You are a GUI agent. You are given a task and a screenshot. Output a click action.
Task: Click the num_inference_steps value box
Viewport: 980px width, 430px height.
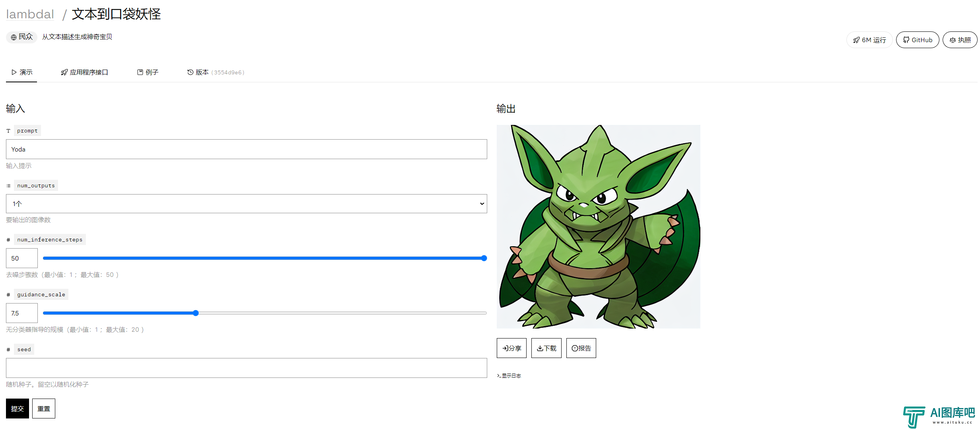click(x=22, y=258)
